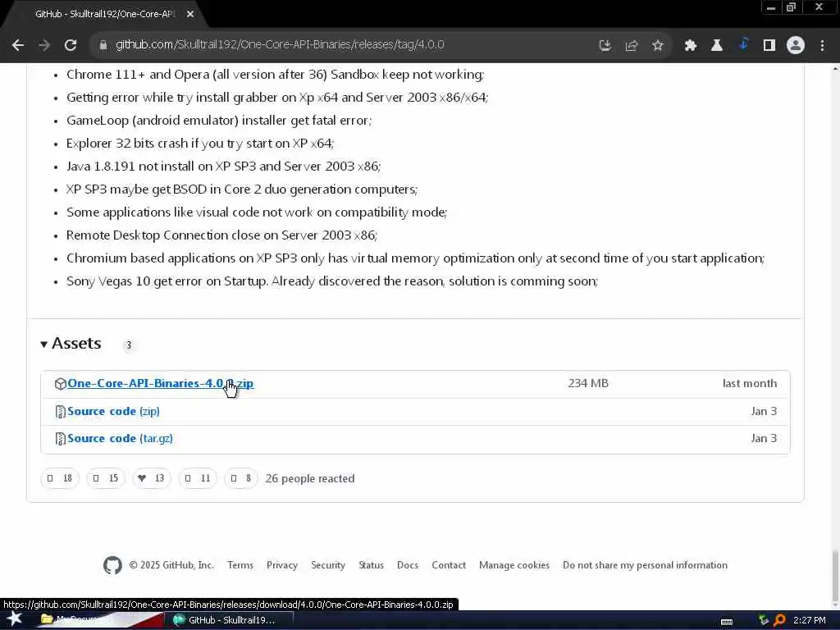Open the profile avatar menu
The height and width of the screenshot is (630, 840).
[x=796, y=46]
